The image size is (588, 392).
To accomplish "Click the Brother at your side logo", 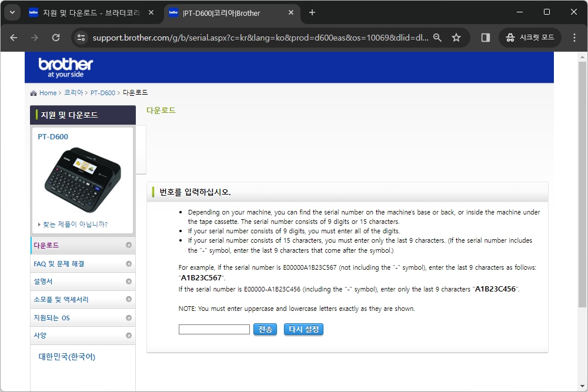I will point(66,68).
